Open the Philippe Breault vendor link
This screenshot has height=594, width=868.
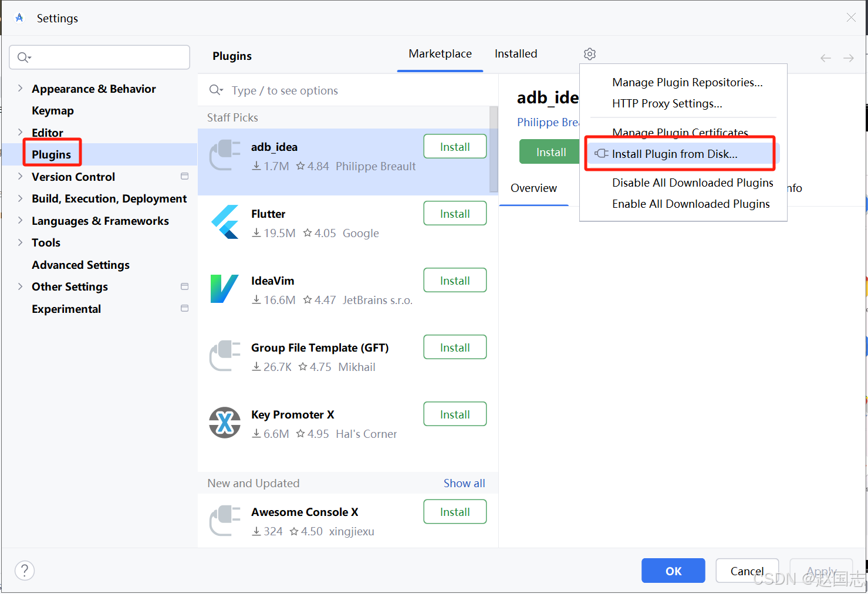pyautogui.click(x=548, y=122)
